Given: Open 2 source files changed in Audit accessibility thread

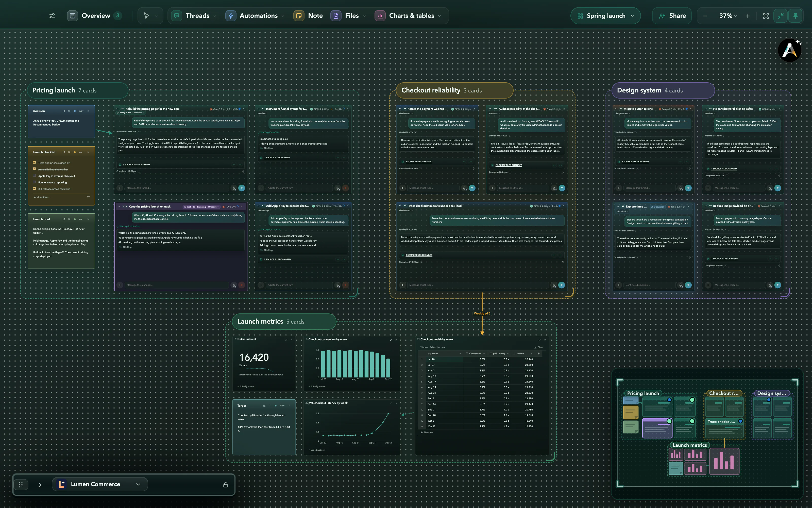Looking at the screenshot, I should click(509, 165).
